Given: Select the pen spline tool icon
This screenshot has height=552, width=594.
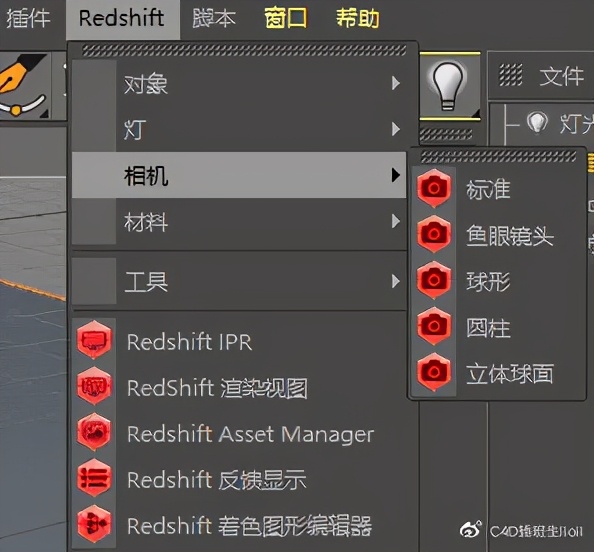Looking at the screenshot, I should point(25,85).
